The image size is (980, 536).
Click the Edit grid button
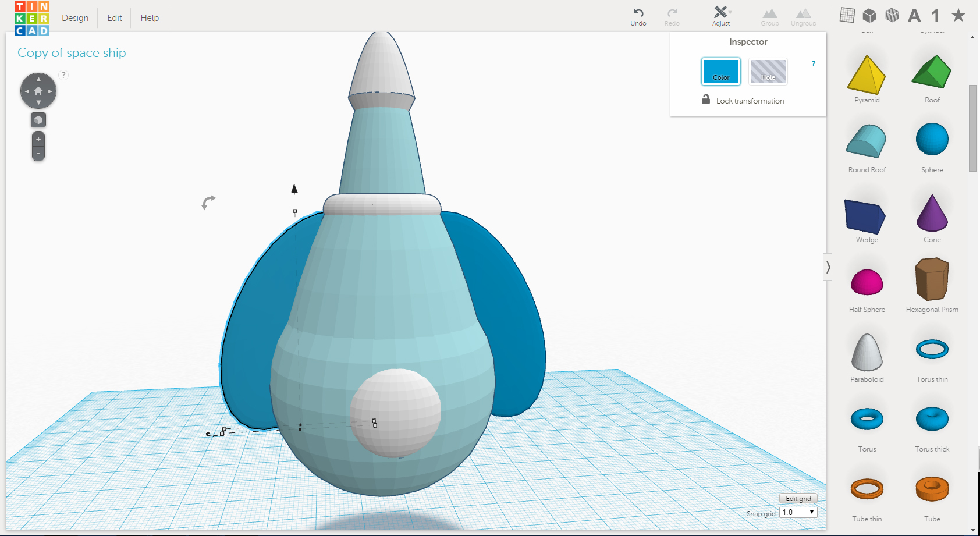pos(798,499)
